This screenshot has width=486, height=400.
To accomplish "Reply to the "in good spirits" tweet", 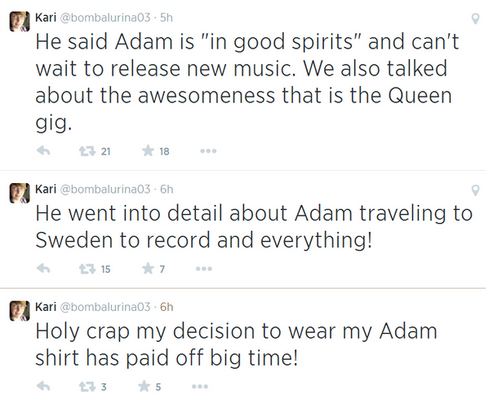I will 43,151.
